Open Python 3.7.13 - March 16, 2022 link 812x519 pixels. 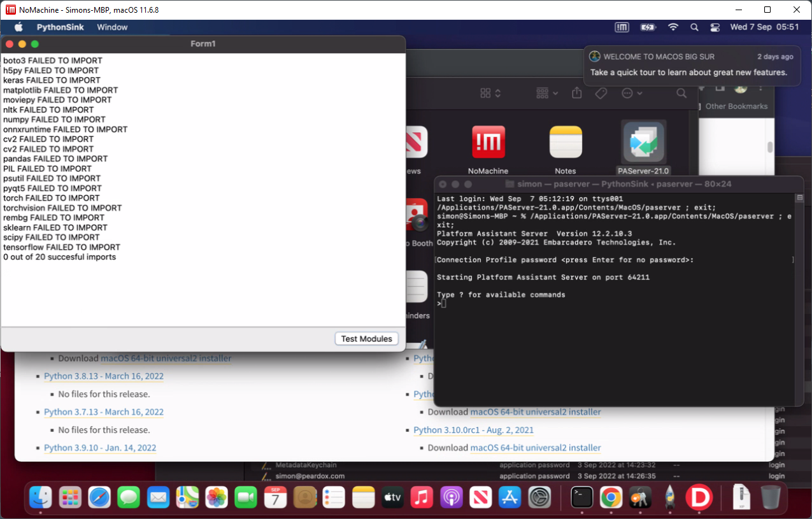(104, 412)
